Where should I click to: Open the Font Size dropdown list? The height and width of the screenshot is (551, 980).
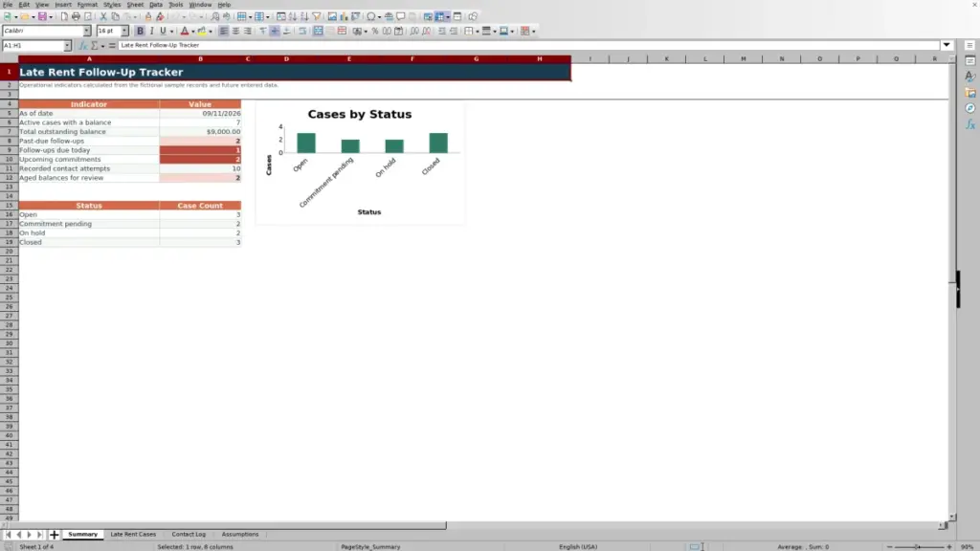124,31
